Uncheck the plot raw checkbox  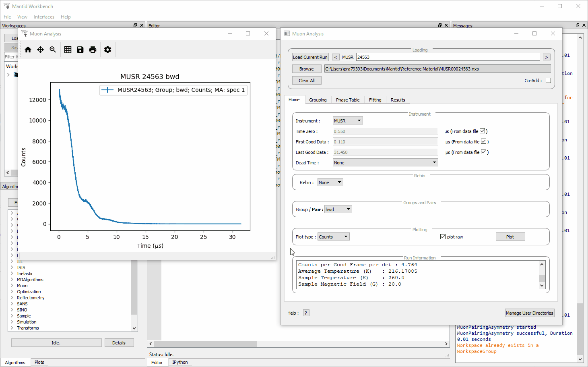tap(443, 237)
